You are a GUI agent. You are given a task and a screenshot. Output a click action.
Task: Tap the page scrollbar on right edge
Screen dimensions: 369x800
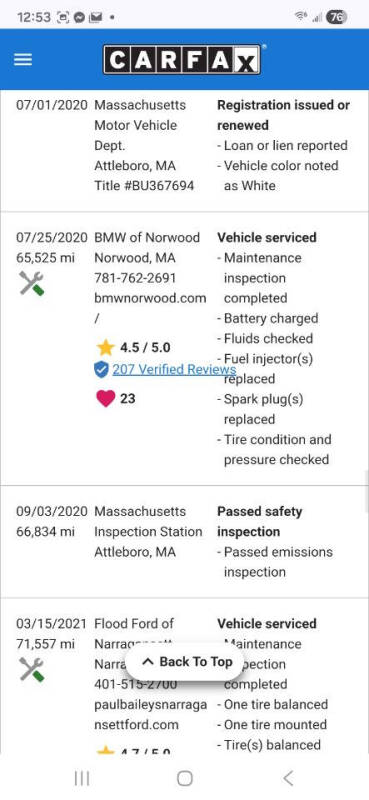366,492
